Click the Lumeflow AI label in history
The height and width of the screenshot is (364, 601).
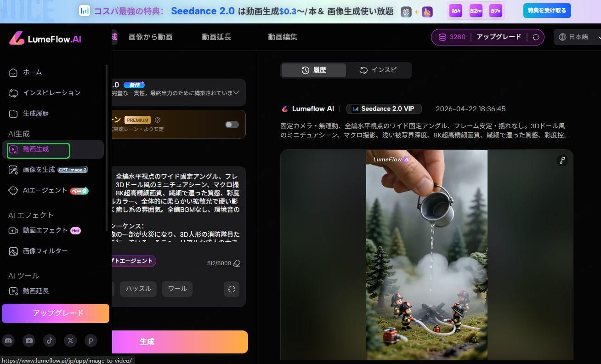click(x=313, y=109)
